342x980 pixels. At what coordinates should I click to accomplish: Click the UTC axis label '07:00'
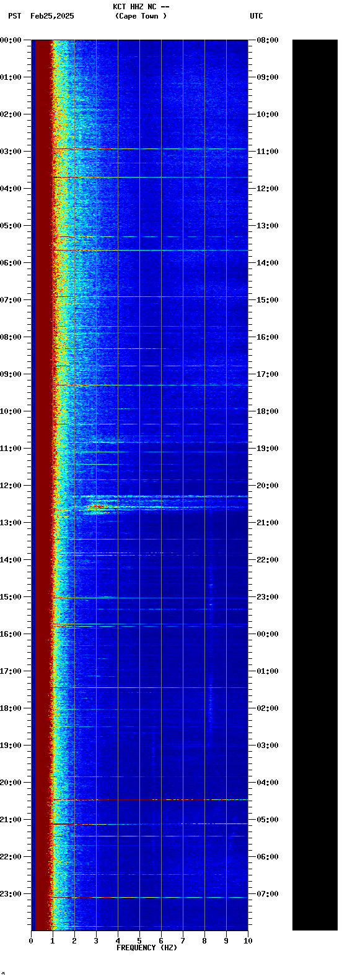268,894
